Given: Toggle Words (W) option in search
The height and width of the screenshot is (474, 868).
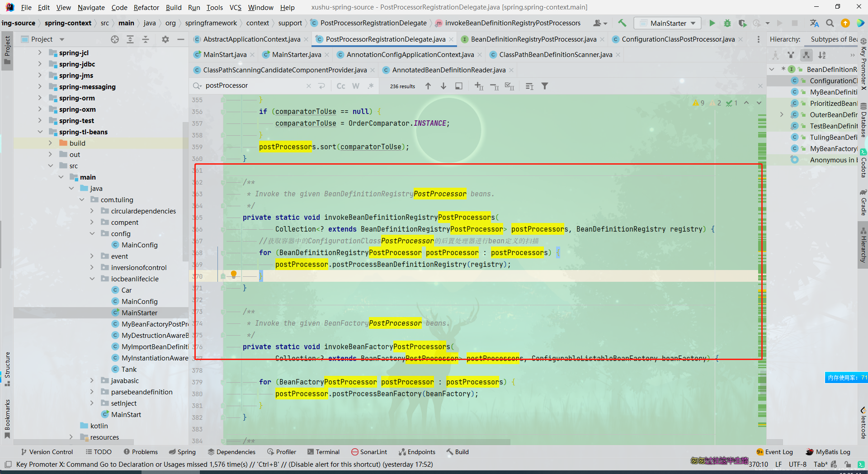Looking at the screenshot, I should 356,86.
